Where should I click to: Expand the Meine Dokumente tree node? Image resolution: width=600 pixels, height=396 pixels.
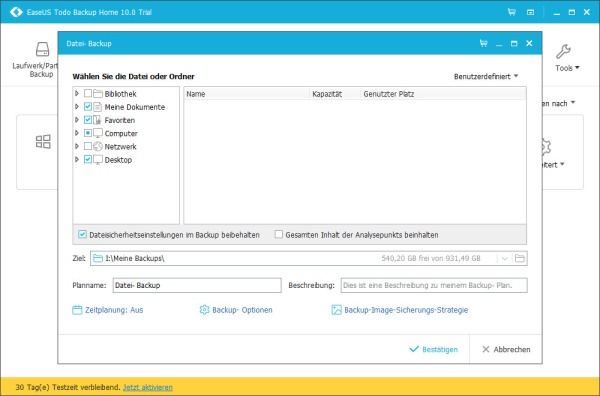tap(77, 107)
